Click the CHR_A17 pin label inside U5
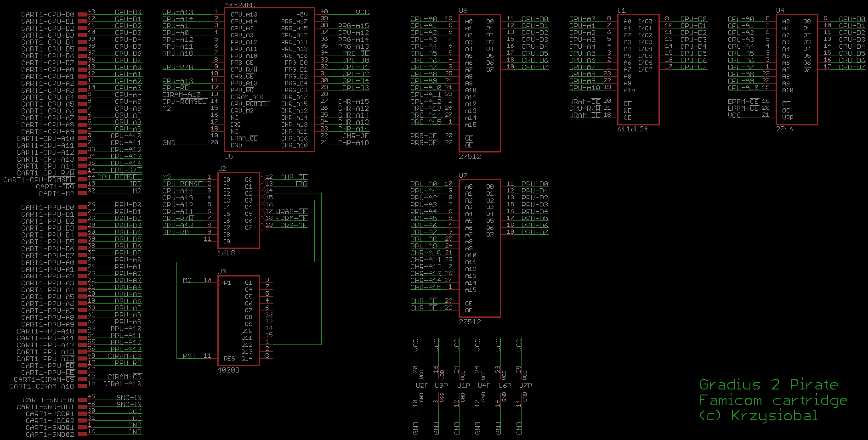The width and height of the screenshot is (868, 440). (x=295, y=97)
